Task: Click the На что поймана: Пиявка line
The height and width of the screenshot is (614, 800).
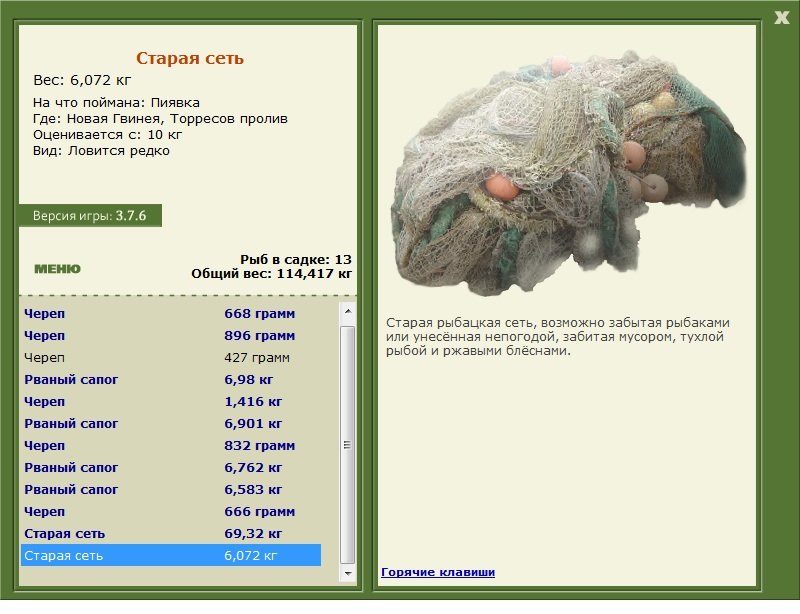Action: click(x=116, y=103)
